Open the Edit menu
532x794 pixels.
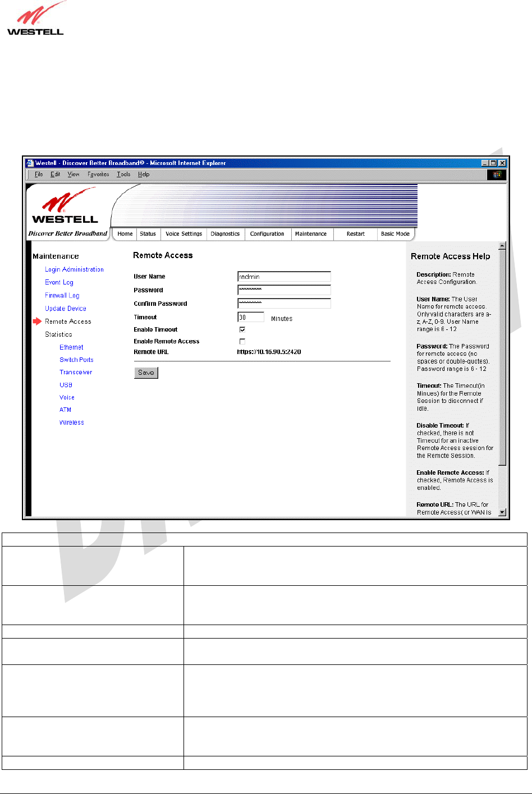click(55, 175)
